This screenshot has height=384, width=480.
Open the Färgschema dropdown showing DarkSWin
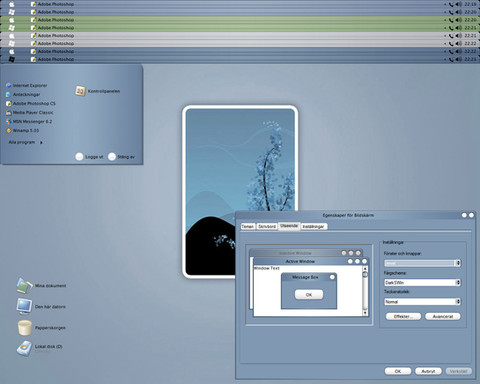[422, 282]
